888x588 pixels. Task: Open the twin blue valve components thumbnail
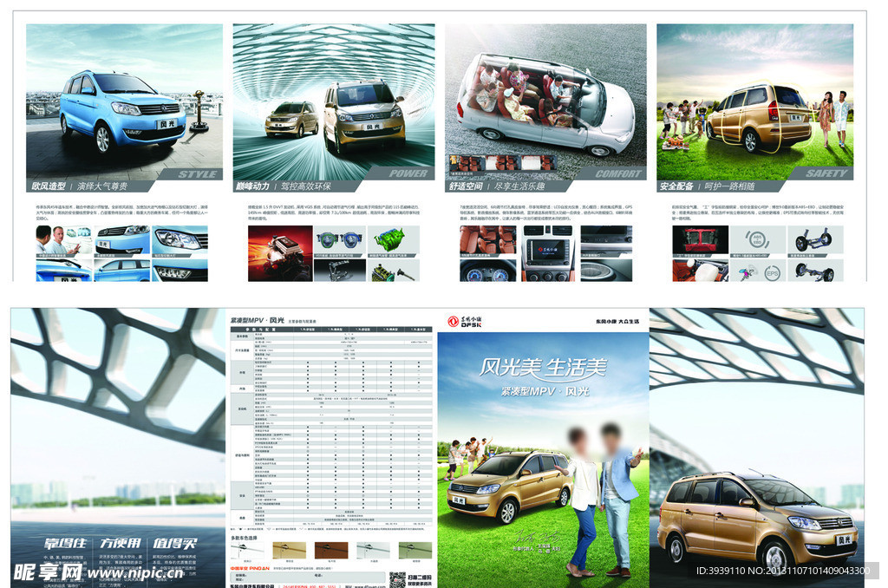tap(340, 240)
